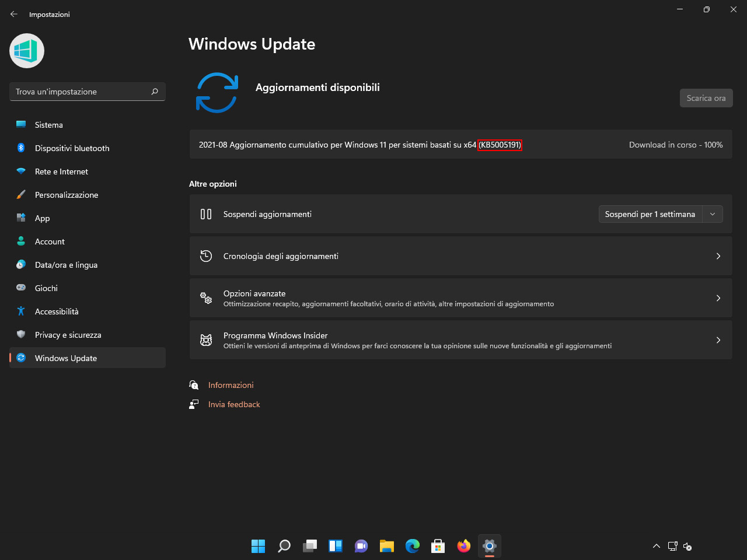The image size is (747, 560).
Task: Click the history clock icon
Action: pyautogui.click(x=206, y=256)
